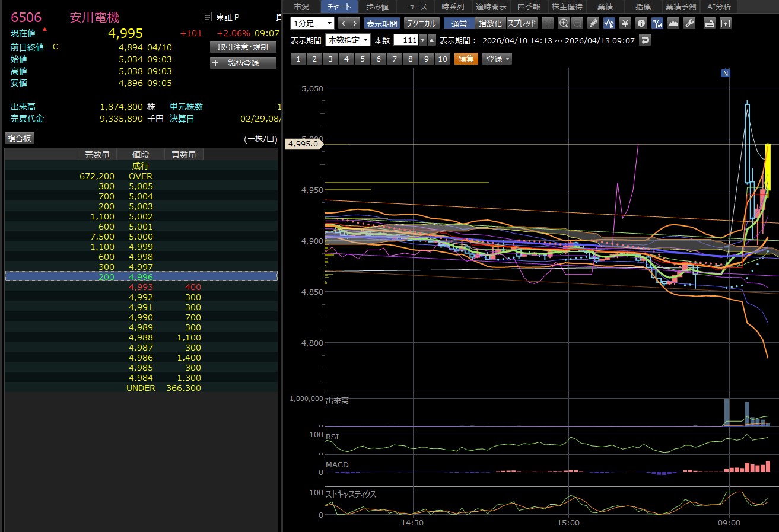Open the AI分析 tab

tap(719, 7)
